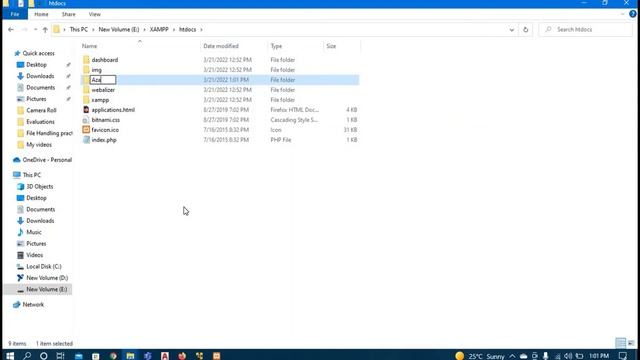
Task: Select This PC in navigation pane
Action: pyautogui.click(x=31, y=175)
